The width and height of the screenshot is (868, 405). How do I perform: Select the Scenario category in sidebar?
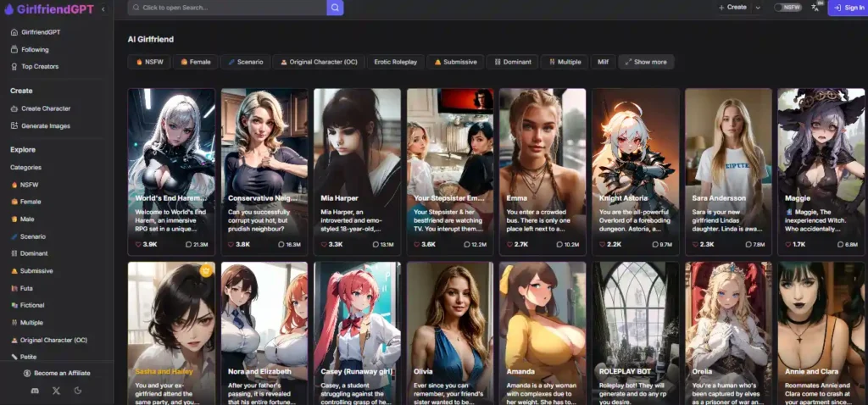28,236
